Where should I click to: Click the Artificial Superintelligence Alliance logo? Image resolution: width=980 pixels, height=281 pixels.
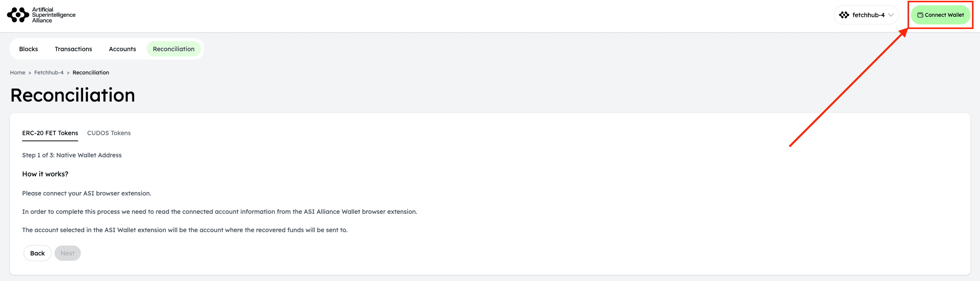pos(41,15)
